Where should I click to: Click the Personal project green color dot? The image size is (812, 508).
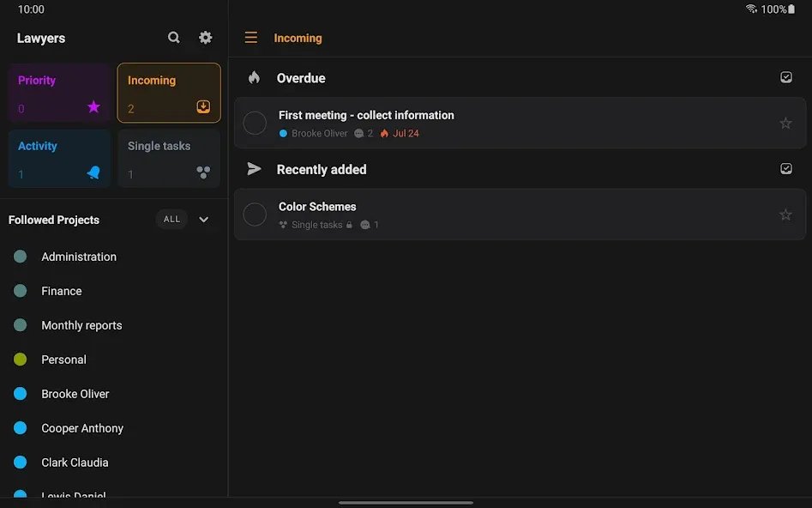21,360
